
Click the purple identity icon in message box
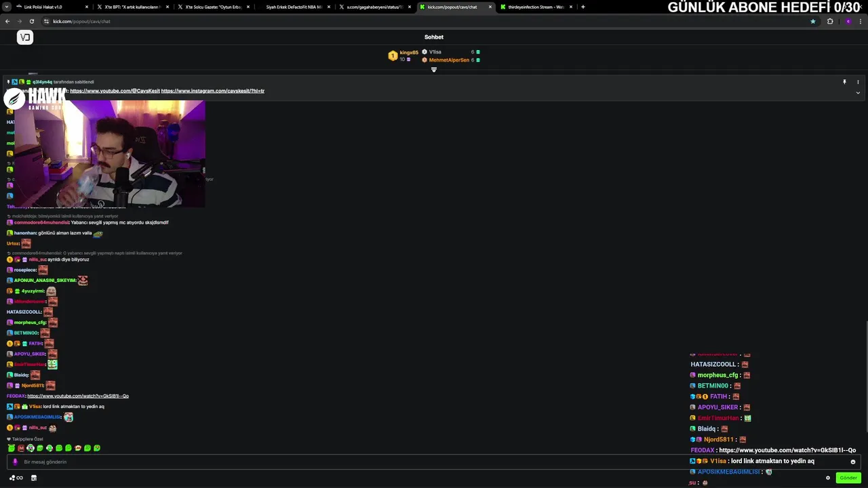pos(15,462)
